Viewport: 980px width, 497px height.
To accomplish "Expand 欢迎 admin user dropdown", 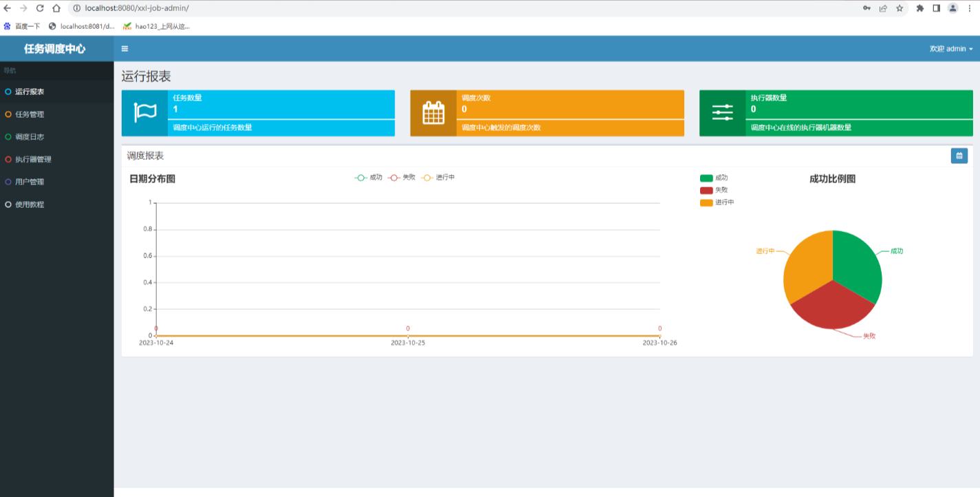I will pos(951,49).
